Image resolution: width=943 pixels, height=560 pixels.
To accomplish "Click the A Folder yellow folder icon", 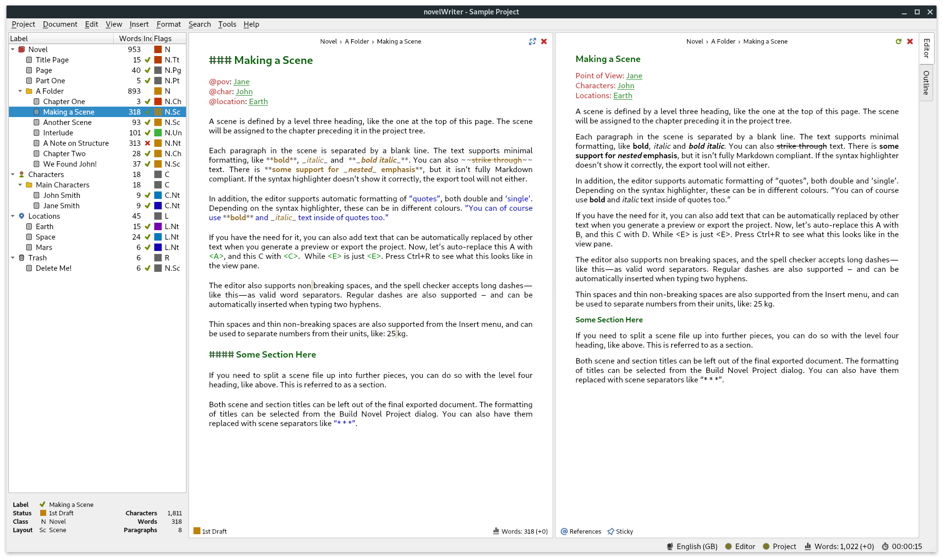I will click(29, 91).
